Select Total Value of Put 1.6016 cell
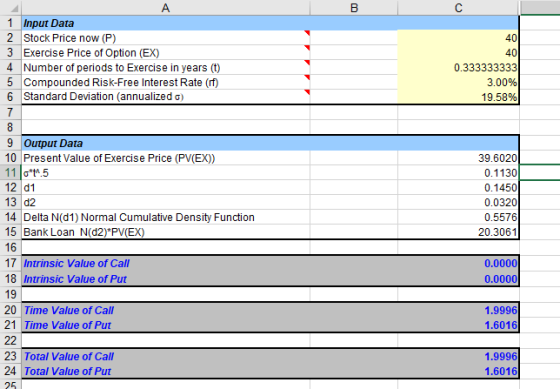This screenshot has width=560, height=389. pyautogui.click(x=458, y=371)
